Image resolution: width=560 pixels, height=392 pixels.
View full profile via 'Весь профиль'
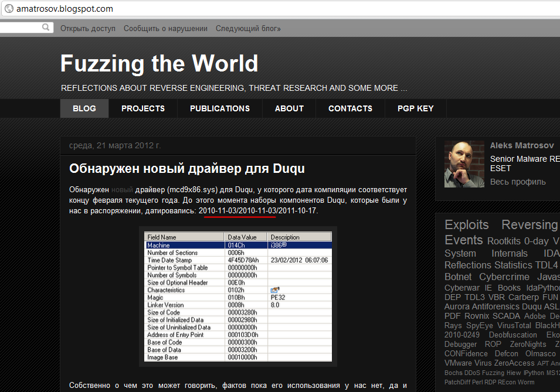[x=518, y=182]
